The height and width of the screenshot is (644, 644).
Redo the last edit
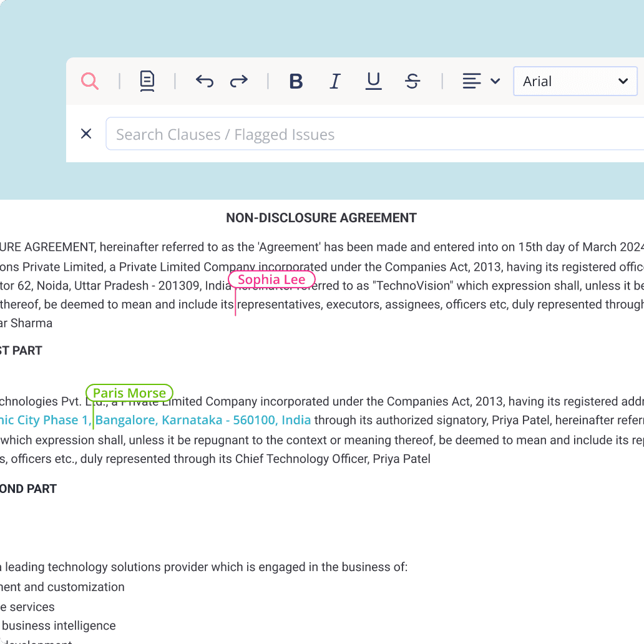238,81
